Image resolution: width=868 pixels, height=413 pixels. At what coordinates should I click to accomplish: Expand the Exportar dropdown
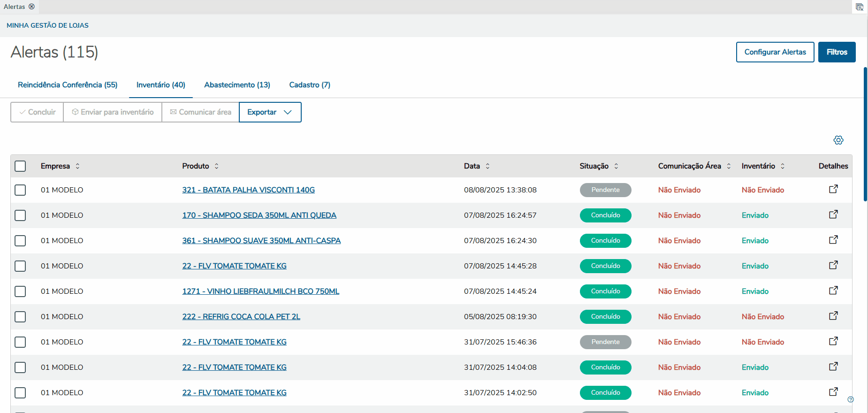(270, 112)
